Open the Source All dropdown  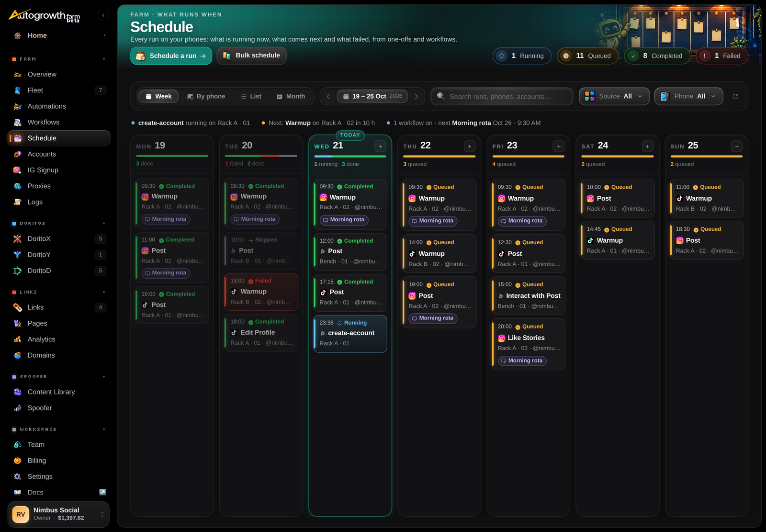pyautogui.click(x=614, y=97)
